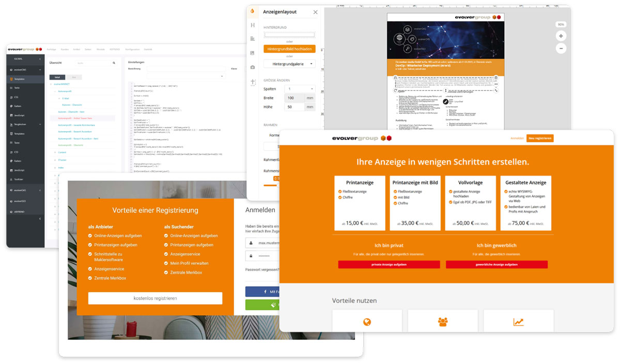Click the black pencil edit icon in ad
620x364 pixels.
tap(445, 102)
